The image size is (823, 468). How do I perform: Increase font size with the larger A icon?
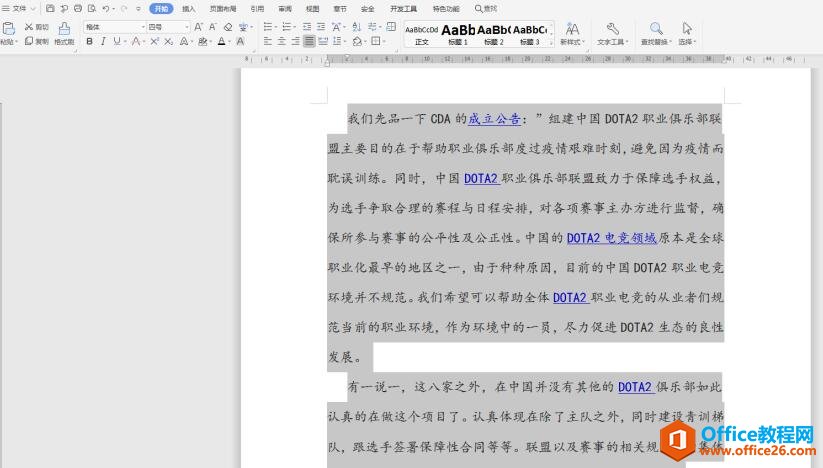198,27
